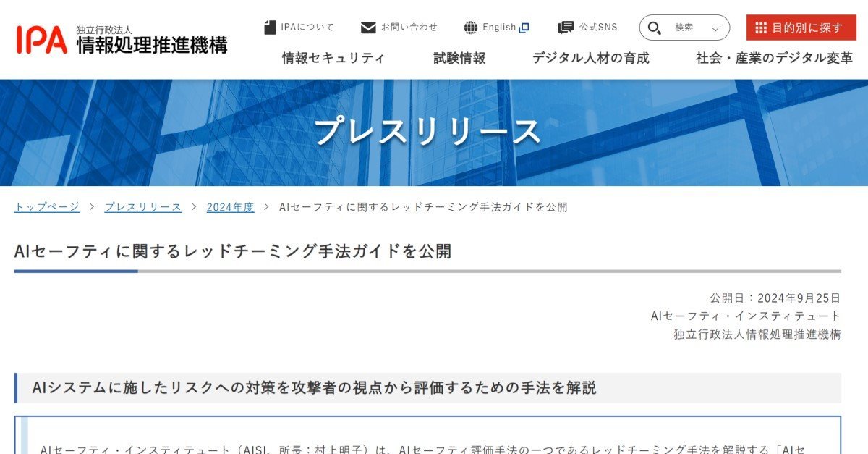The image size is (868, 454).
Task: Click the grid icon on 目的別に探す
Action: click(x=761, y=28)
